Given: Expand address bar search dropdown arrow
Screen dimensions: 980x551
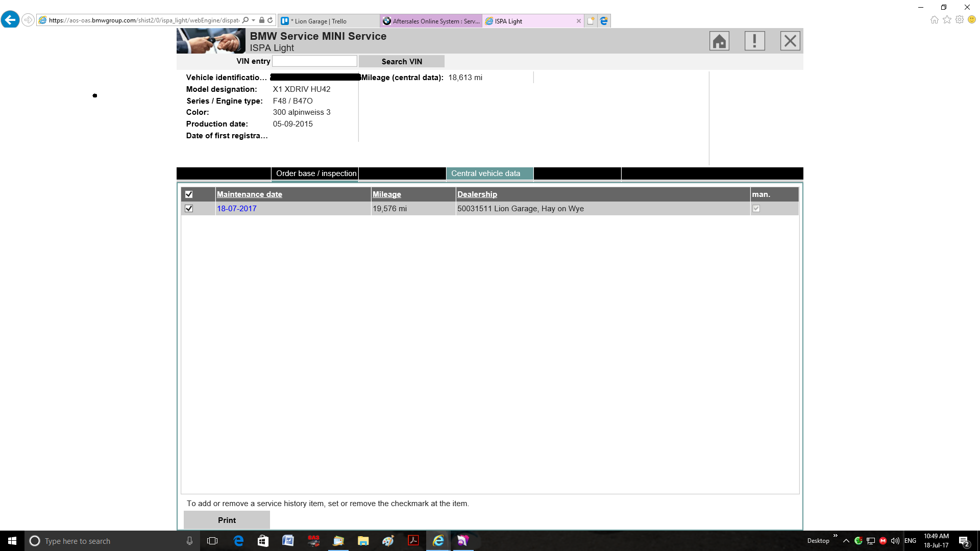Looking at the screenshot, I should [x=253, y=20].
